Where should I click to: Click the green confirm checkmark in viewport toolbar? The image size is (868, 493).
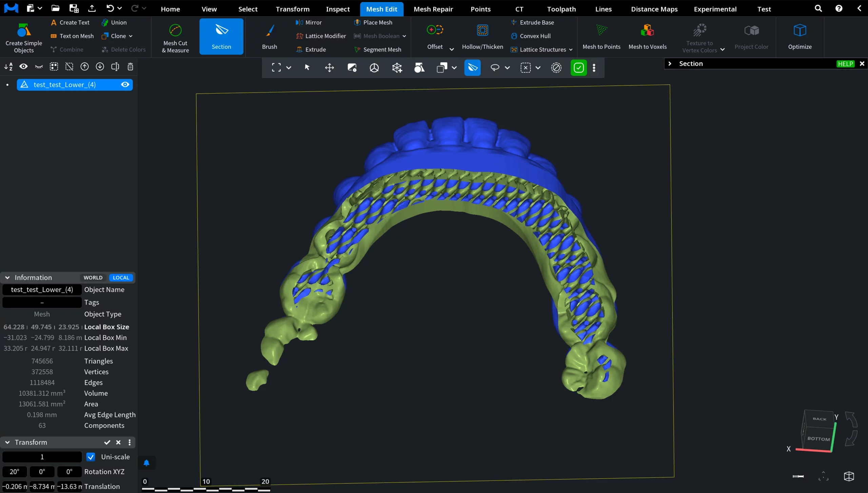pos(578,68)
